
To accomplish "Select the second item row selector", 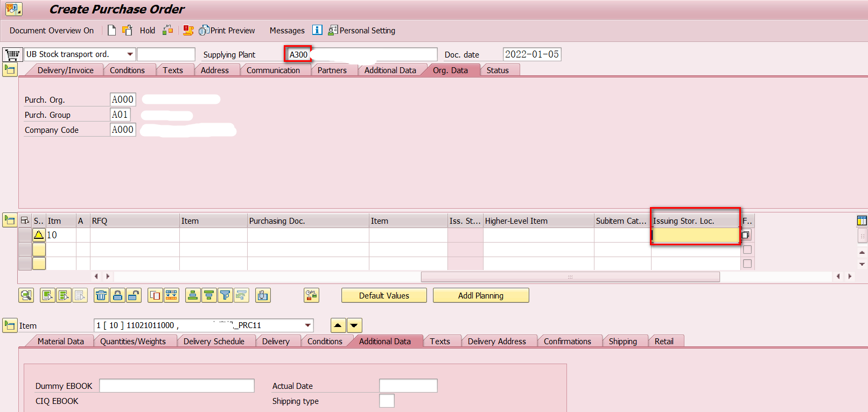I will tap(25, 250).
